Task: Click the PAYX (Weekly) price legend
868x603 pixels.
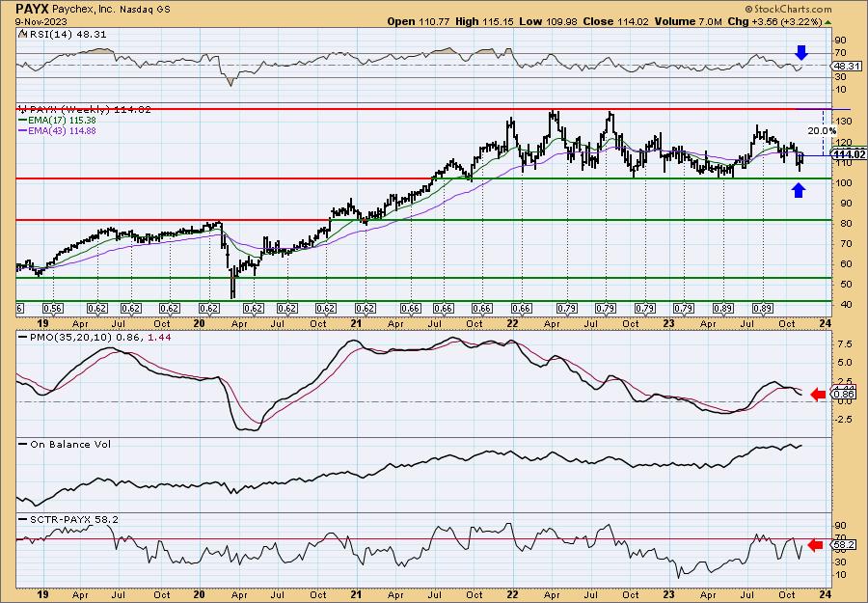Action: point(89,110)
